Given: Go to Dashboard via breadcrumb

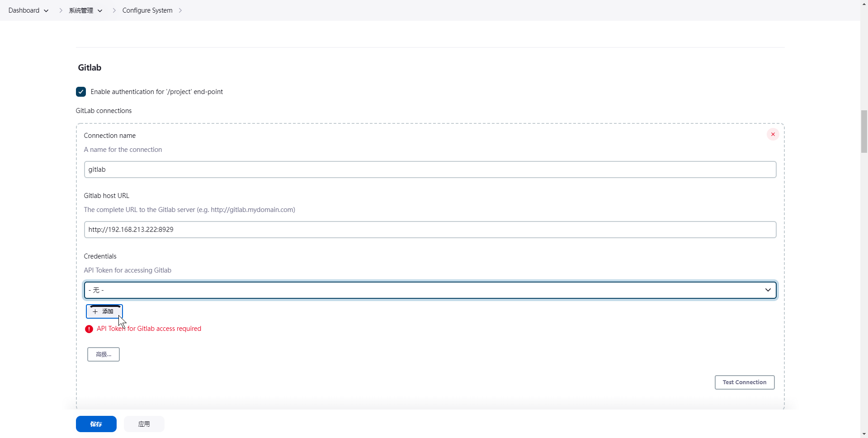Looking at the screenshot, I should click(24, 10).
